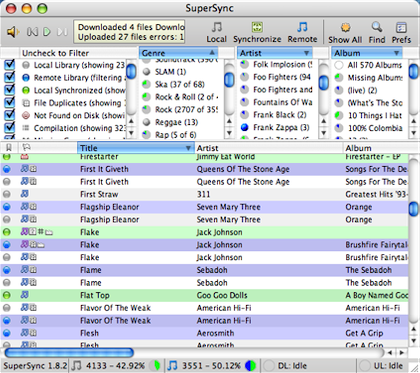The width and height of the screenshot is (420, 373).
Task: Select Reggae (13) genre
Action: point(176,122)
